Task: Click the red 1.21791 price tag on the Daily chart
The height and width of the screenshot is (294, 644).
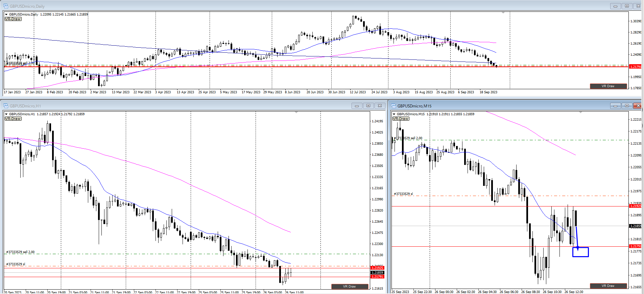Action: pyautogui.click(x=635, y=67)
